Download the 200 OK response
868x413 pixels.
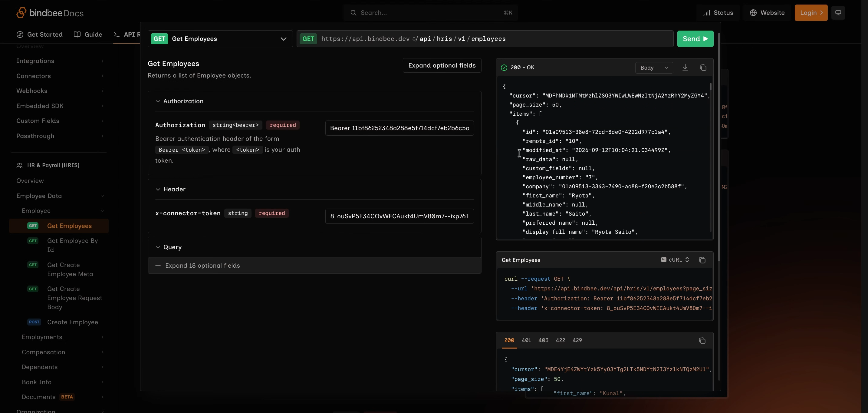click(x=685, y=68)
